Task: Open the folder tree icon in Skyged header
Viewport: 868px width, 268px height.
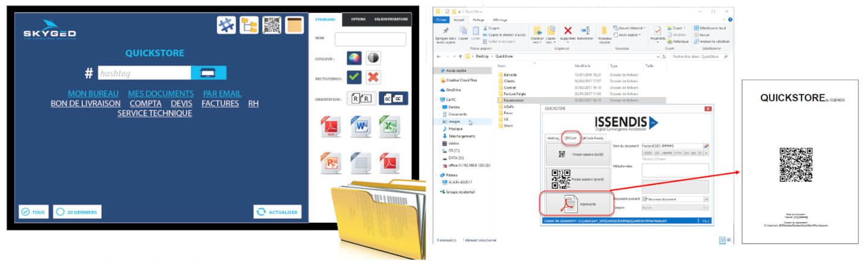Action: pyautogui.click(x=249, y=25)
